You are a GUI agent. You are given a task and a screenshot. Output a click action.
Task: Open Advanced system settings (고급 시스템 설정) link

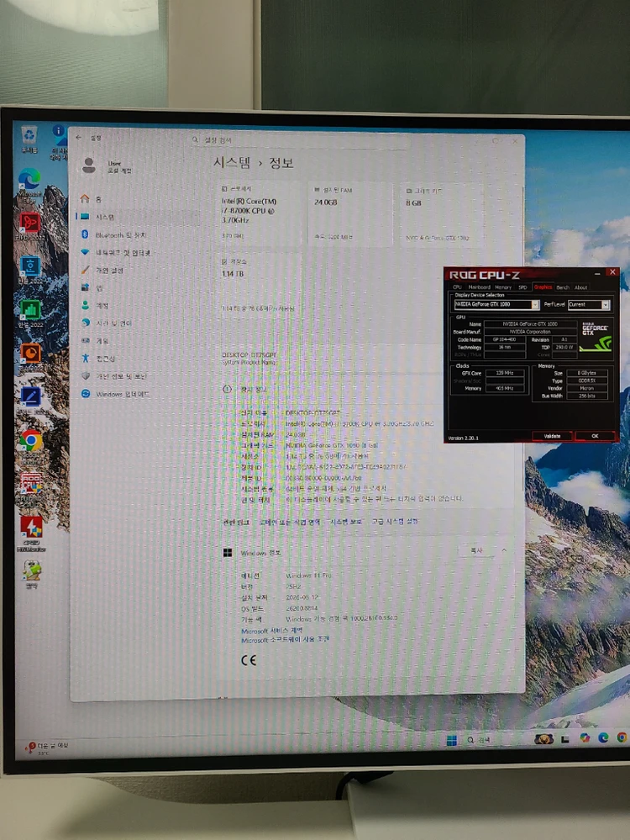pyautogui.click(x=395, y=522)
